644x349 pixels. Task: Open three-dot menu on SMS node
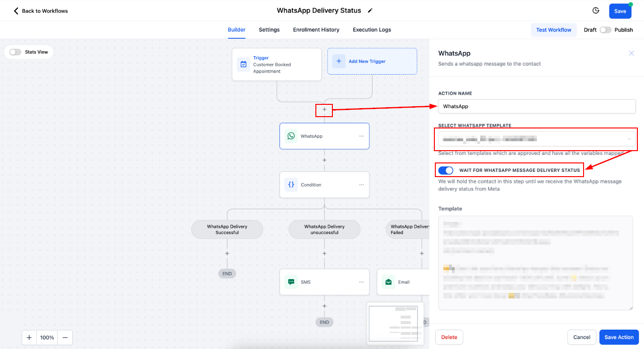(x=362, y=282)
